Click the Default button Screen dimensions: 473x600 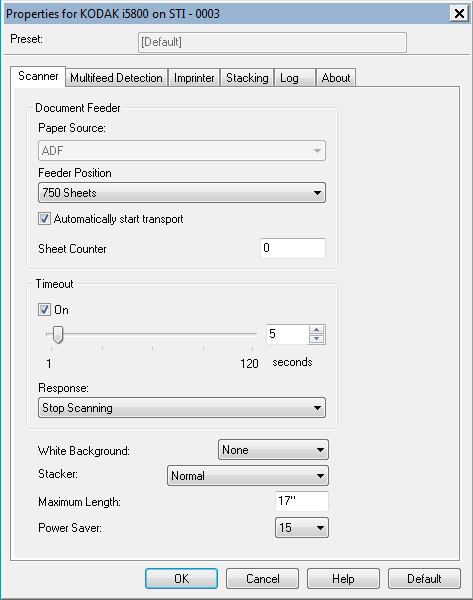coord(424,578)
